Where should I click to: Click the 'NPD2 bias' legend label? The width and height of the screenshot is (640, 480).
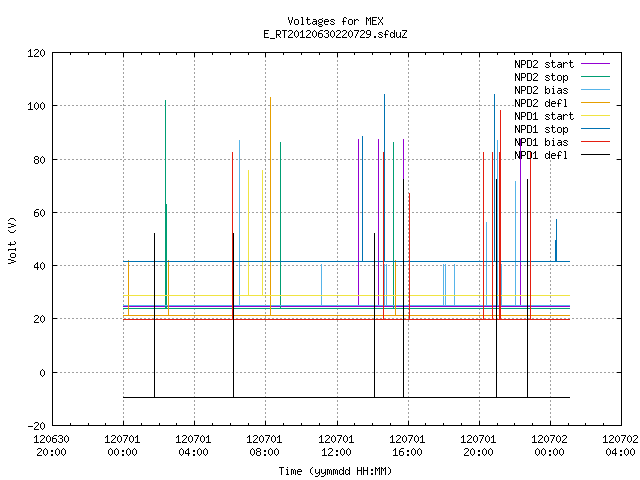pos(541,90)
